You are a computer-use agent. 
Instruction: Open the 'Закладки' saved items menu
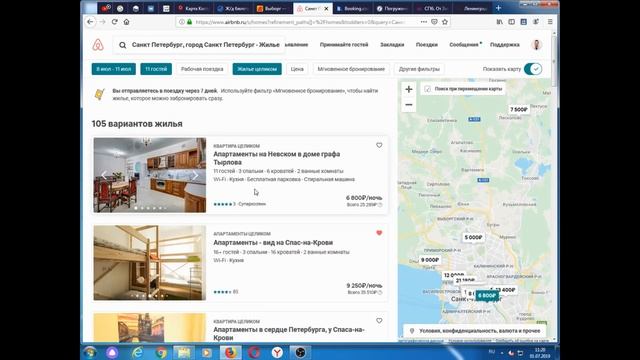click(392, 45)
